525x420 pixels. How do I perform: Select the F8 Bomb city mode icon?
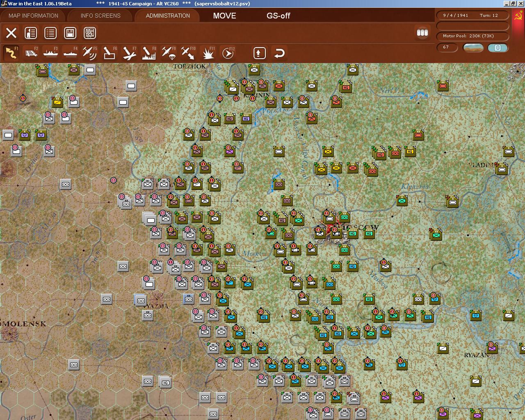pyautogui.click(x=149, y=53)
